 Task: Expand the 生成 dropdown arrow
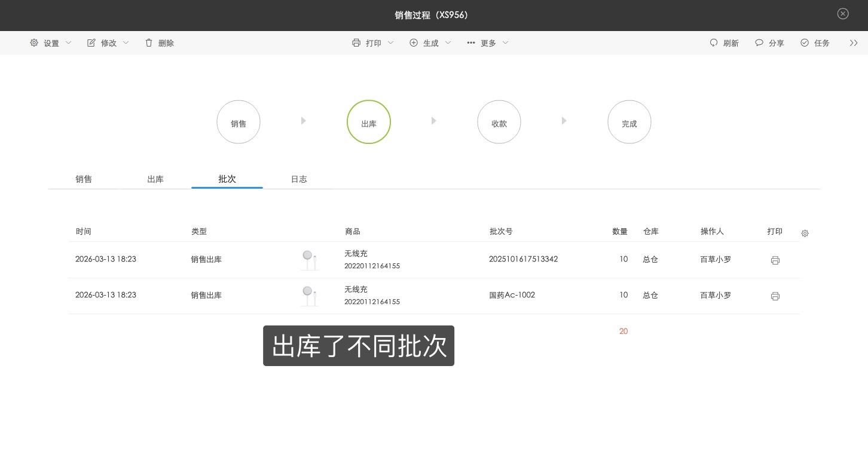click(448, 42)
